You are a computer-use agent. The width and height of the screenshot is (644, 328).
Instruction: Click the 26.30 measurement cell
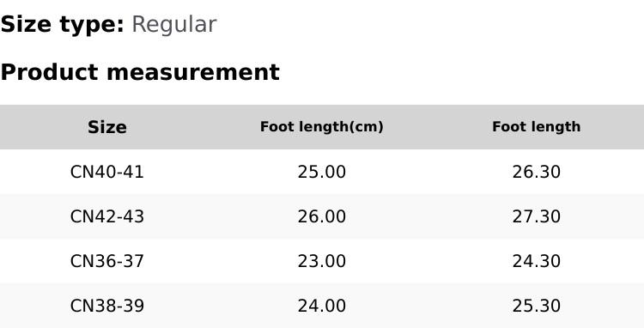(x=537, y=172)
